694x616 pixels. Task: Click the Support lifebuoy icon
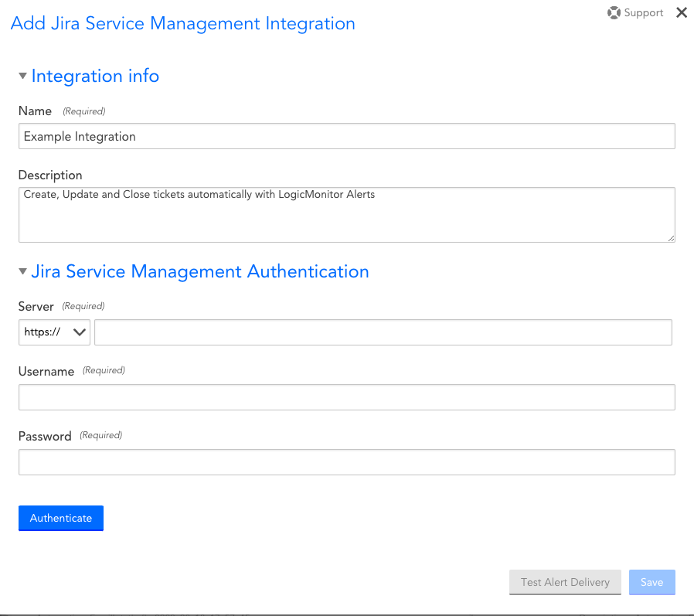[614, 13]
